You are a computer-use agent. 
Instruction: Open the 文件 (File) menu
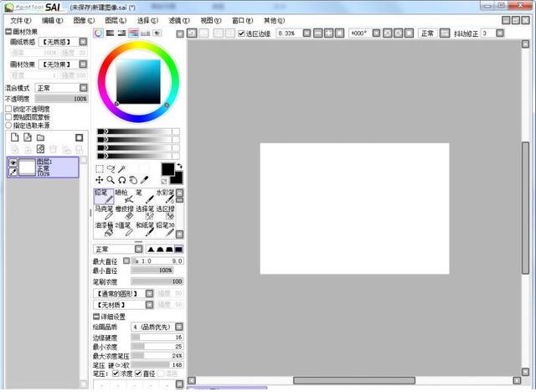17,19
